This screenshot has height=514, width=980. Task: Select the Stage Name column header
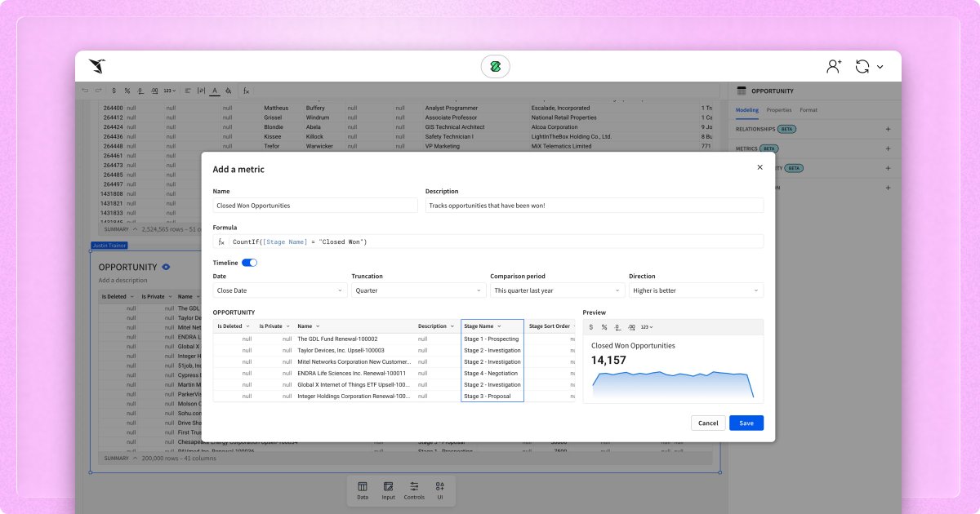[x=492, y=326]
